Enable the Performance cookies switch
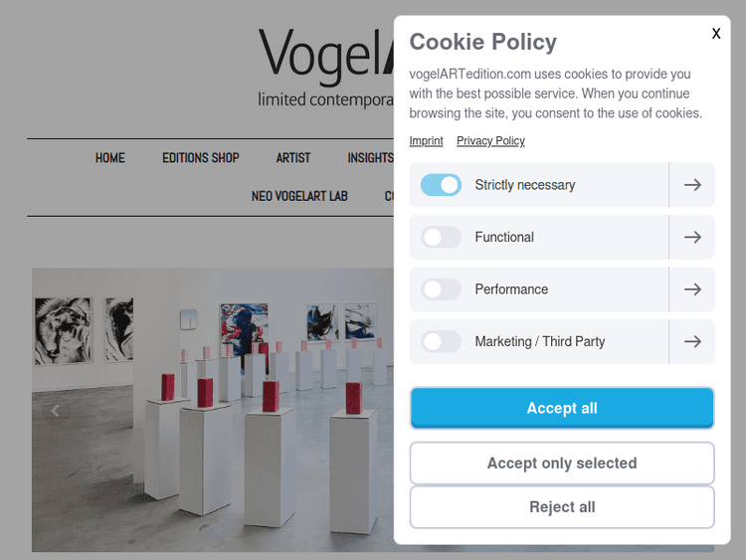 [x=441, y=289]
